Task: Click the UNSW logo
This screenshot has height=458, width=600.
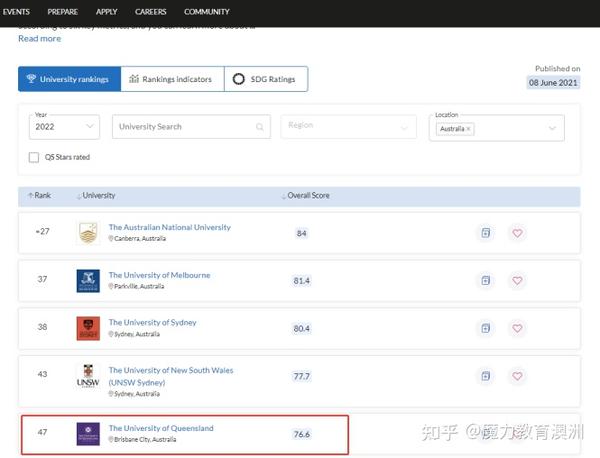Action: [88, 376]
